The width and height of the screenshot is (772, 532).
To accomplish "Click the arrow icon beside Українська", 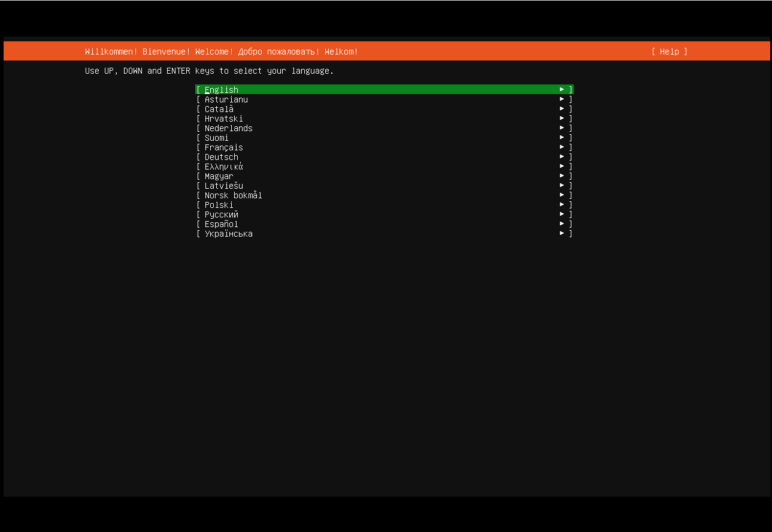I will pos(562,234).
